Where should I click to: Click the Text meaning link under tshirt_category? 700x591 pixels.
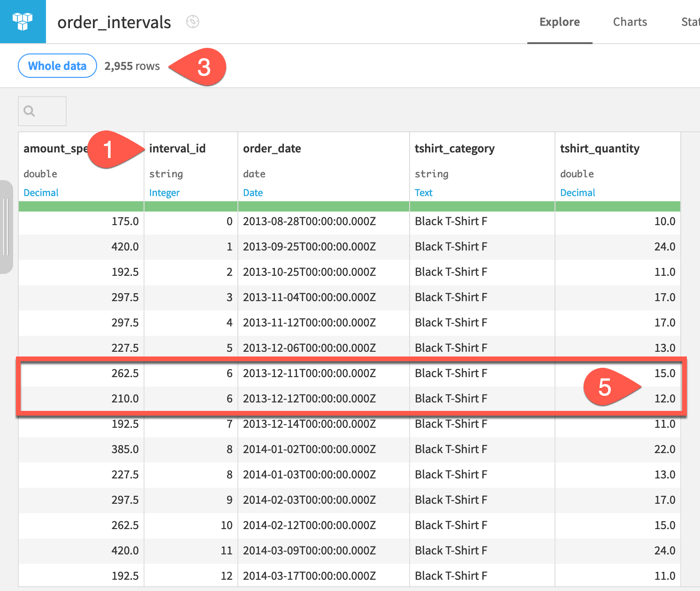click(x=424, y=192)
